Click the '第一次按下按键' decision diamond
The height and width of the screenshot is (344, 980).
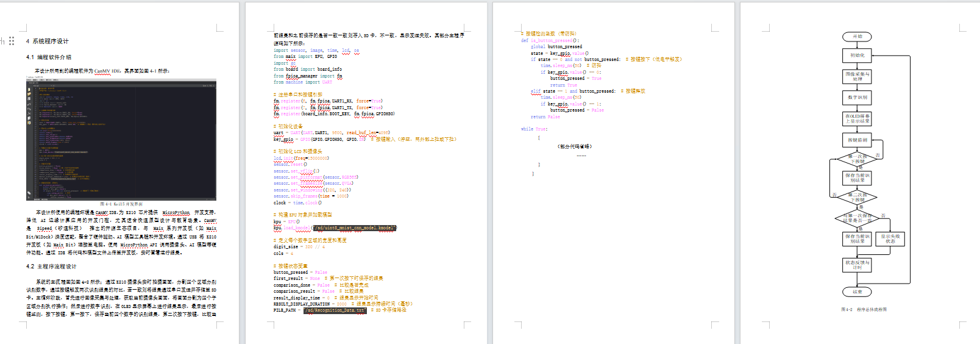tap(857, 159)
